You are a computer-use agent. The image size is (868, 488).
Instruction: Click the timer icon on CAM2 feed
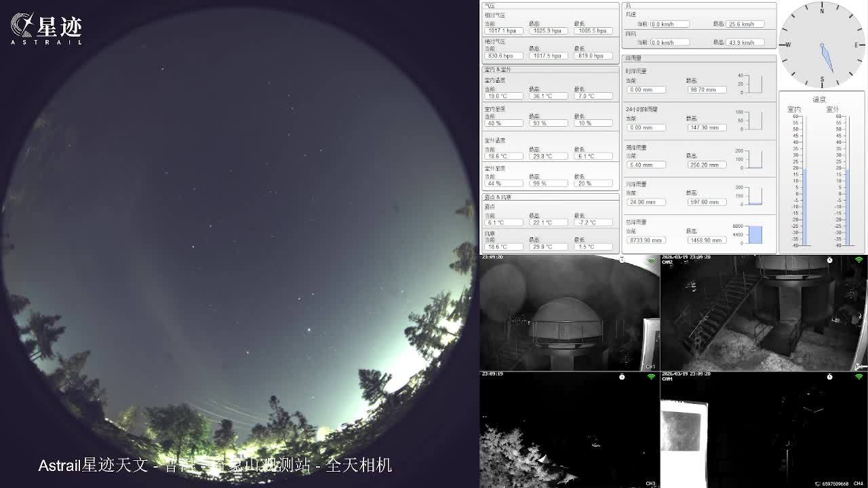pos(829,260)
